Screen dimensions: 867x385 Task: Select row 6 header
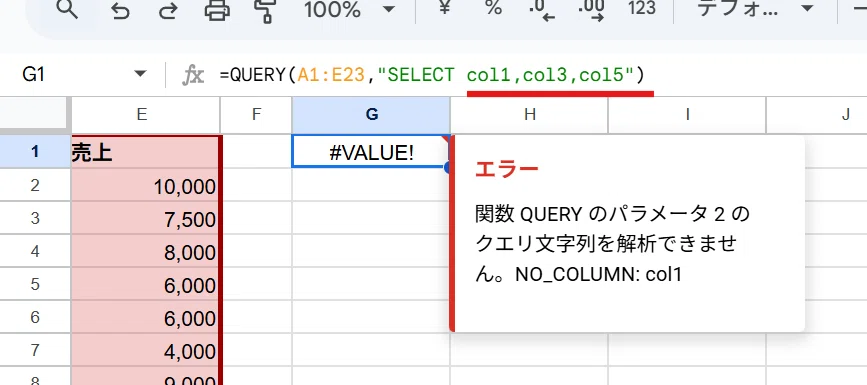click(x=35, y=317)
